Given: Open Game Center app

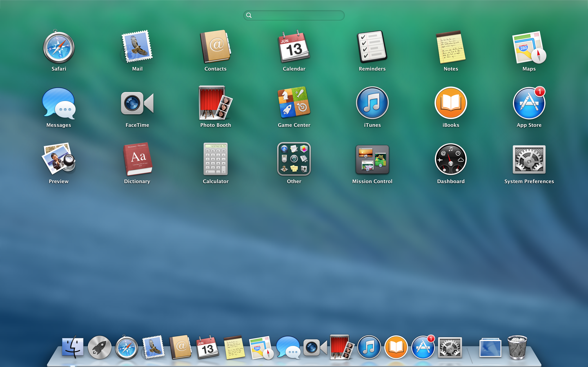Looking at the screenshot, I should point(294,102).
